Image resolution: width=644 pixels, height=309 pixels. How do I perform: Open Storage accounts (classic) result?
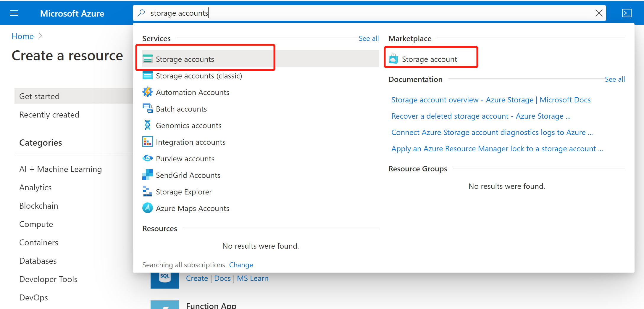click(260, 75)
